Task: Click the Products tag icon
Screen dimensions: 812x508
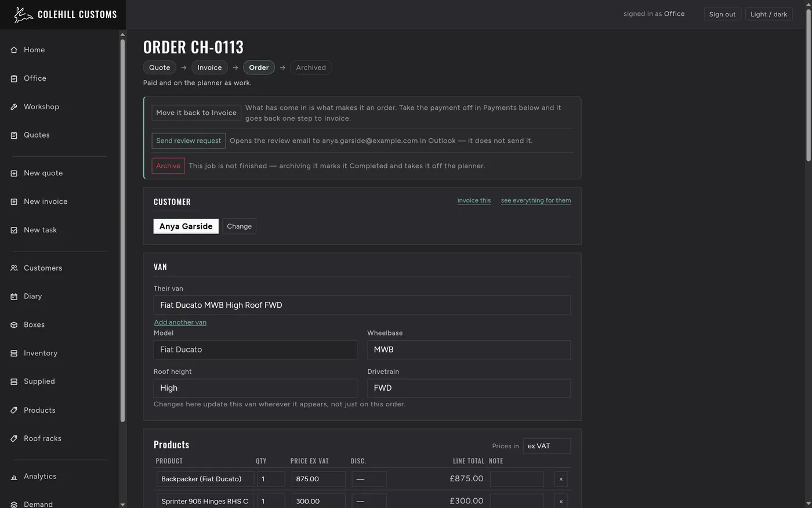Action: [14, 410]
